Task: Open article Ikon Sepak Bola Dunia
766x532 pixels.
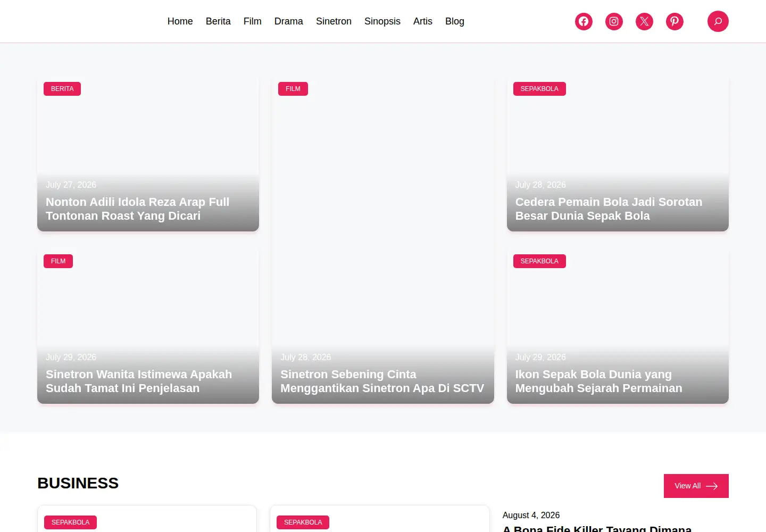Action: point(598,381)
